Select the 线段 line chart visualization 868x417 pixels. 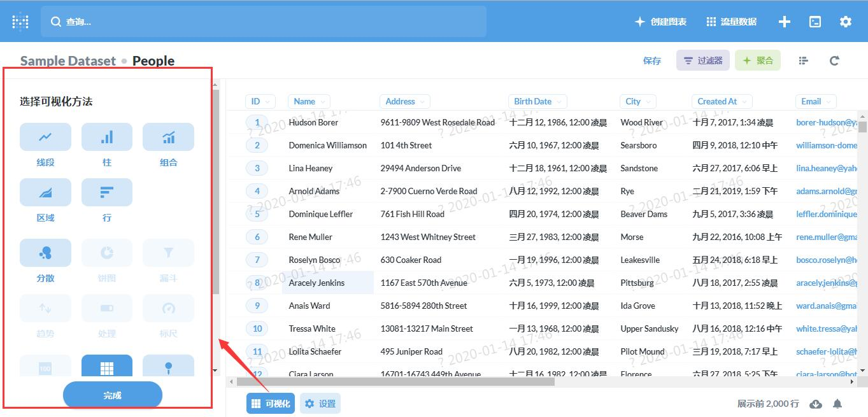[45, 137]
